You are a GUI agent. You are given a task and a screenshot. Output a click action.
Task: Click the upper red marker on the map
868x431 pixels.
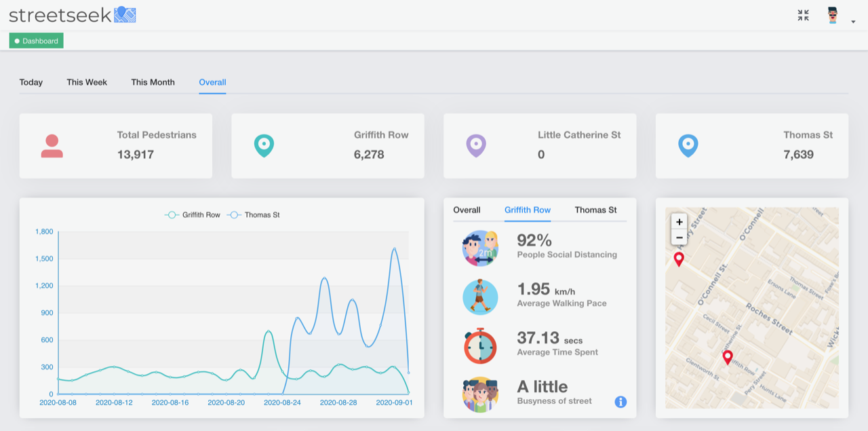(x=679, y=259)
